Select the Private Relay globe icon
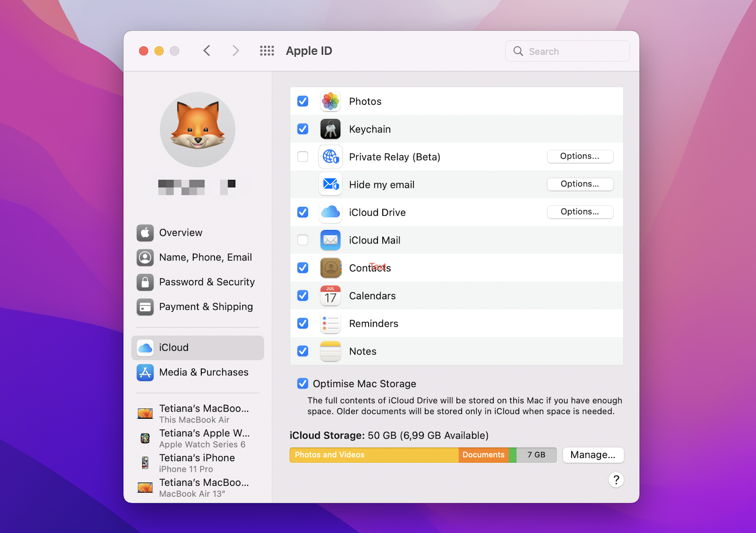The image size is (756, 533). 330,157
